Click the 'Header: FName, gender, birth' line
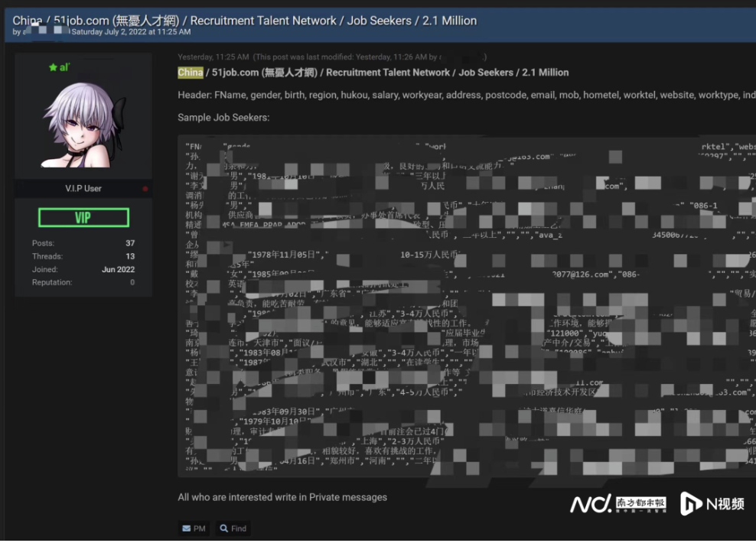Image resolution: width=756 pixels, height=543 pixels. tap(467, 95)
